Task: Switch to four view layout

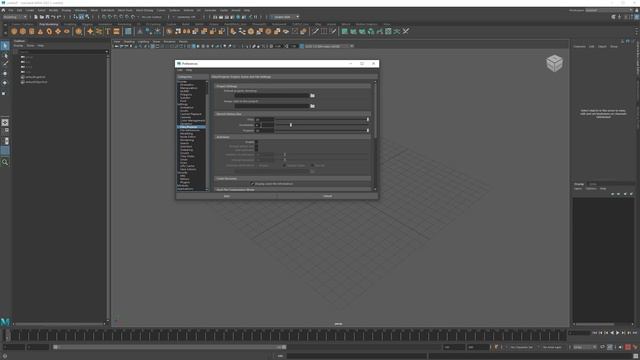Action: (5, 131)
